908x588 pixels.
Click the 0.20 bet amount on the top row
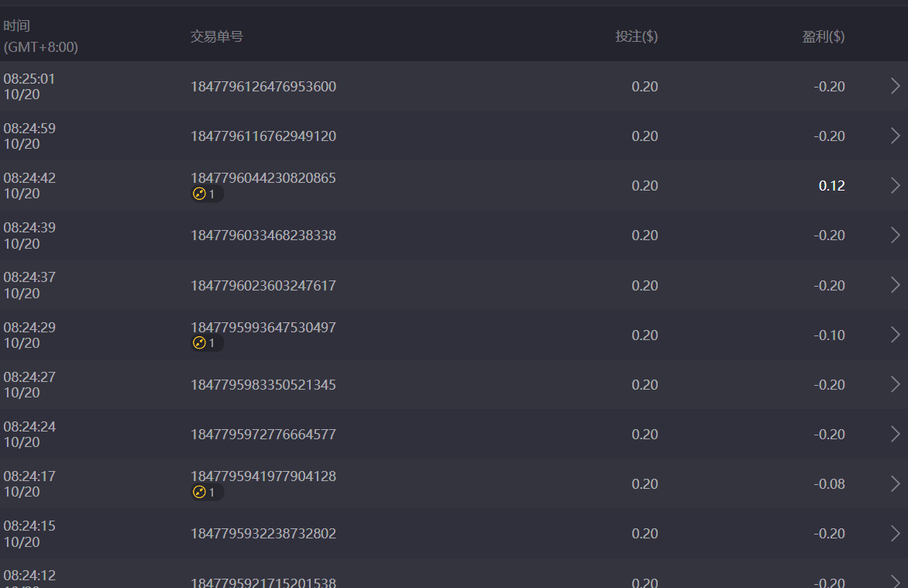pos(645,87)
